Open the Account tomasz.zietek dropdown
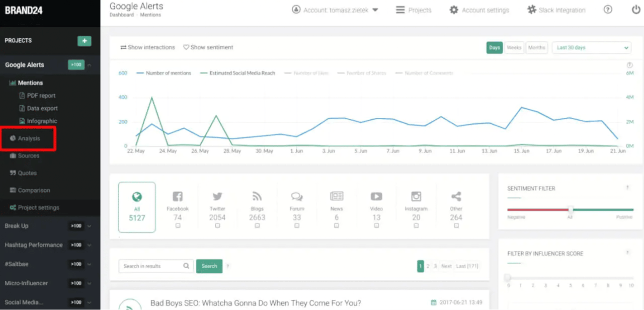The image size is (644, 310). click(x=335, y=10)
